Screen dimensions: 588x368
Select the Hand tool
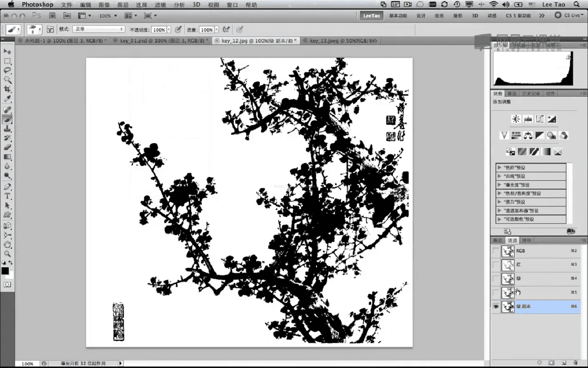click(x=7, y=244)
